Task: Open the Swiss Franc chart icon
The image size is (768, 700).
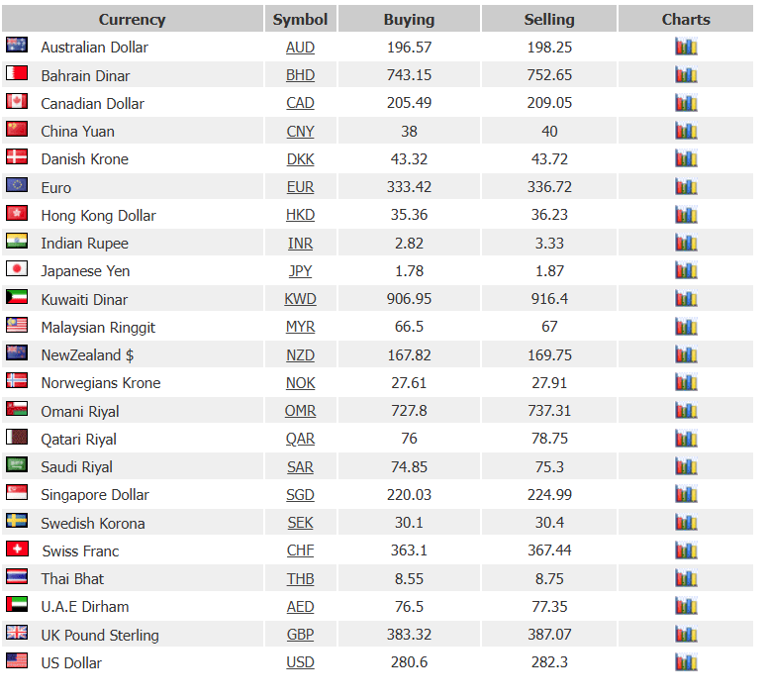Action: click(x=686, y=550)
